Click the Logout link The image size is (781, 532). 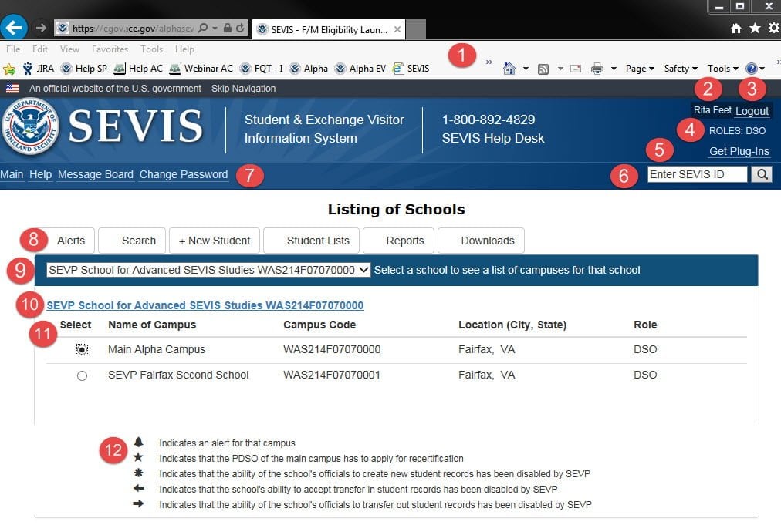click(x=752, y=111)
